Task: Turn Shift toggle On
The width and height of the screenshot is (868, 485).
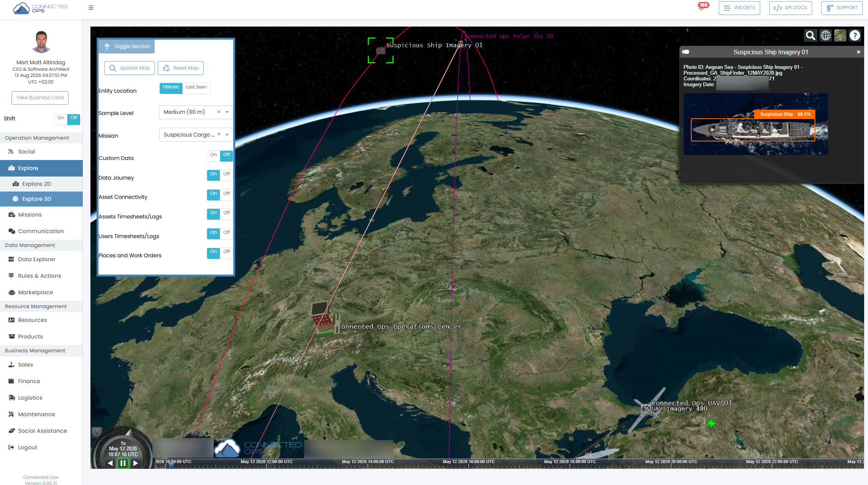Action: [x=61, y=119]
